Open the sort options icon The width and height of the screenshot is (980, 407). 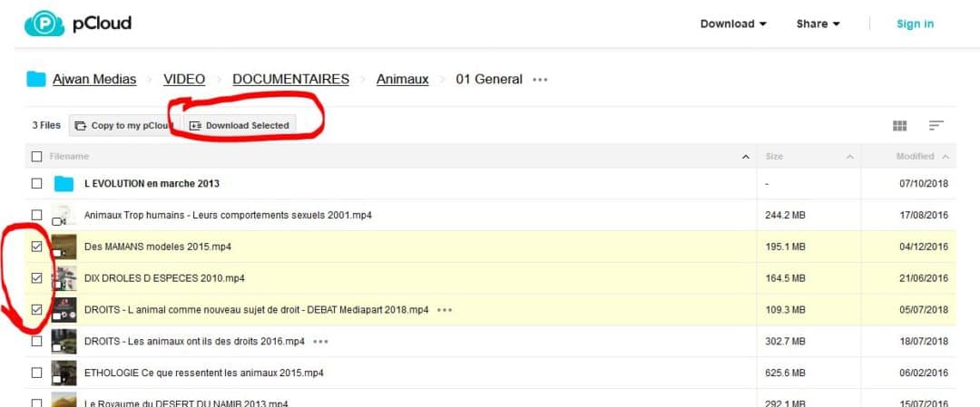[936, 126]
